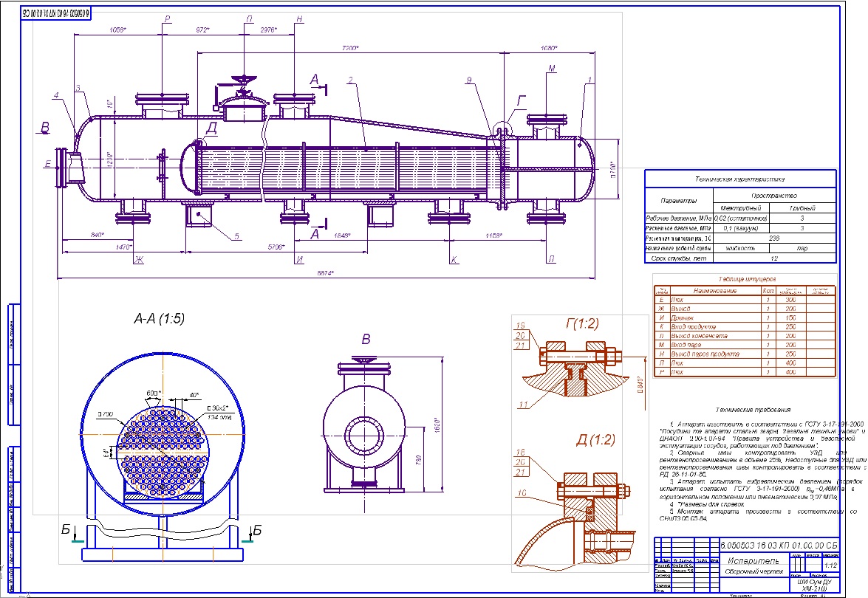Click the "840*" dimension text
Image resolution: width=868 pixels, height=598 pixels.
(x=96, y=235)
